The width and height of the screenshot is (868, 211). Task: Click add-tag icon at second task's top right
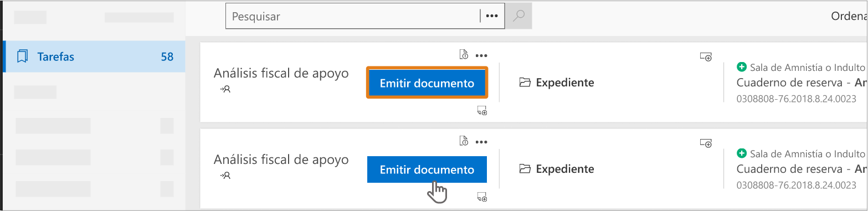click(706, 143)
